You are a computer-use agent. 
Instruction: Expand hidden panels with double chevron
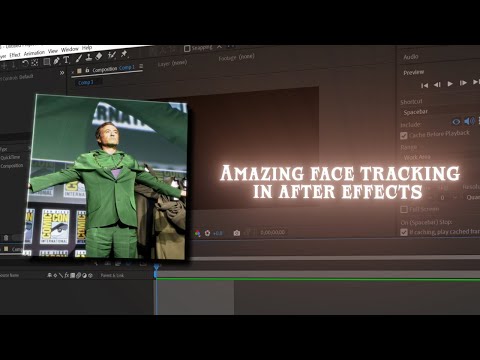tap(62, 72)
